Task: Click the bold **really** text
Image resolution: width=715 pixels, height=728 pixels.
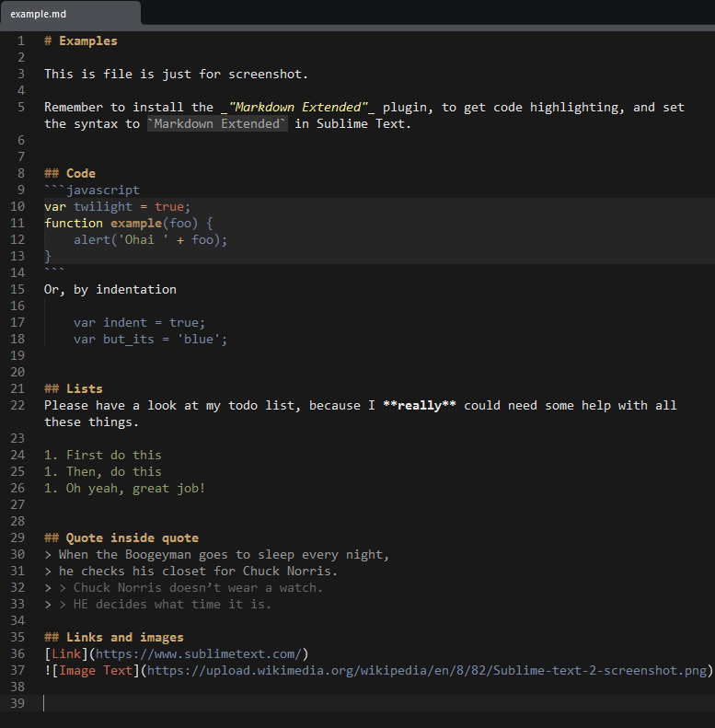Action: pyautogui.click(x=420, y=406)
